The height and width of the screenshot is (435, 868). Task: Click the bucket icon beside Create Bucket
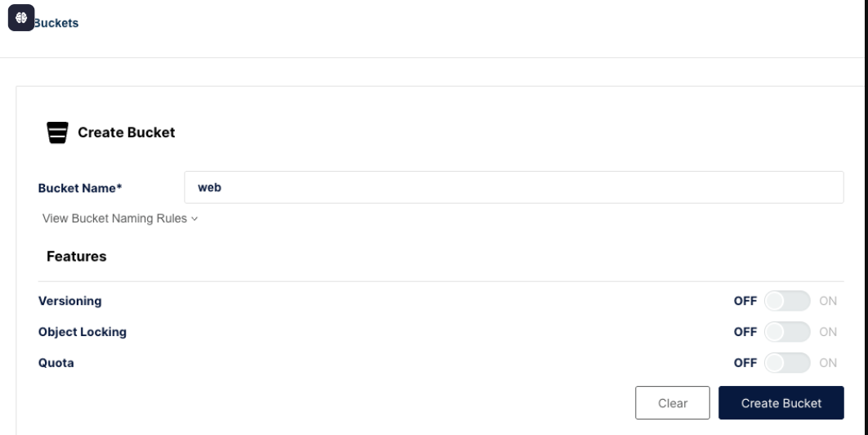[57, 132]
